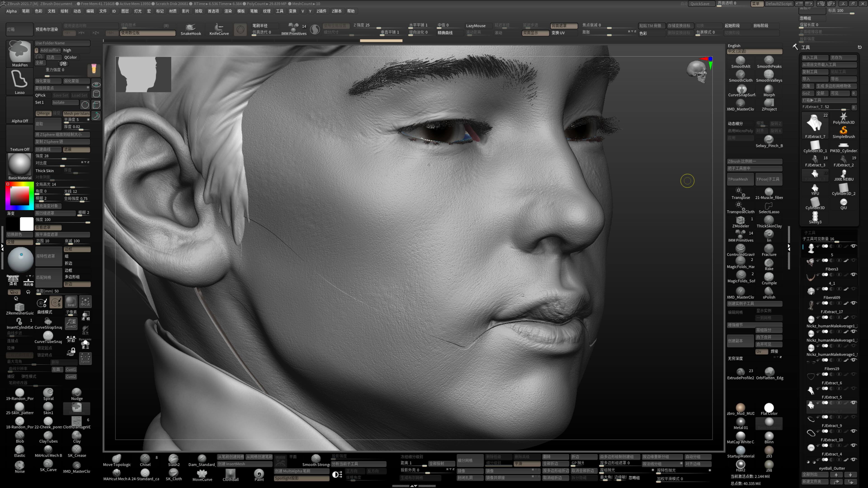
Task: Expand the 笔刷修改器 section
Action: [x=18, y=382]
